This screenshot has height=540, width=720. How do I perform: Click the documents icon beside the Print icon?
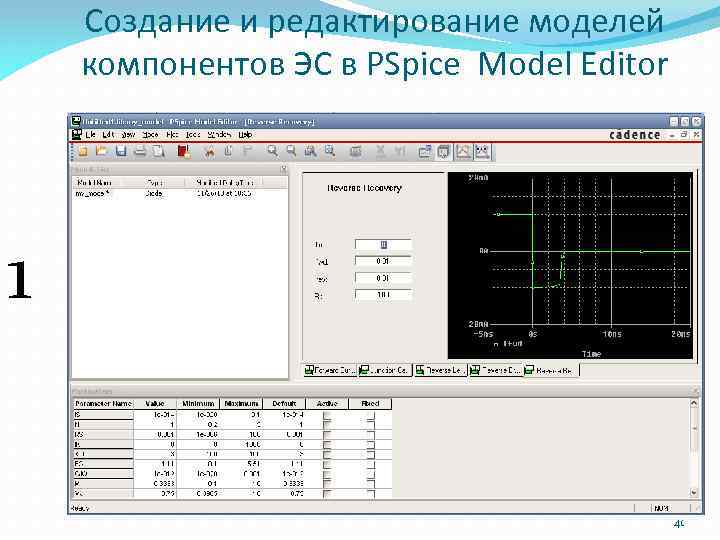159,151
